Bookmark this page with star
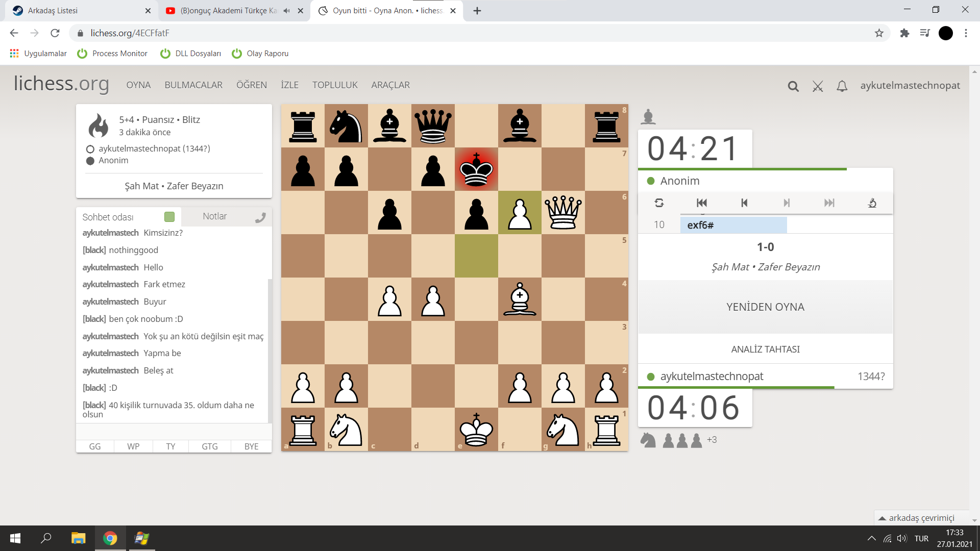This screenshot has width=980, height=551. coord(879,33)
